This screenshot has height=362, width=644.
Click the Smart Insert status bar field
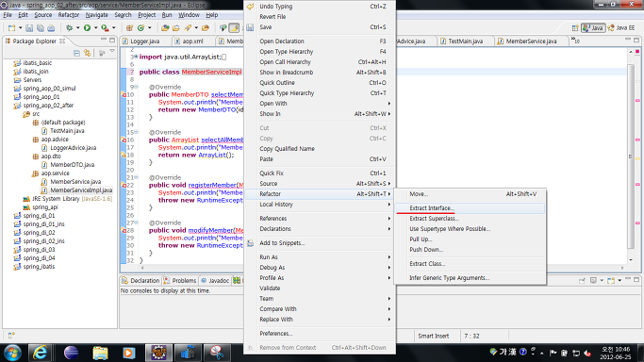pyautogui.click(x=434, y=336)
